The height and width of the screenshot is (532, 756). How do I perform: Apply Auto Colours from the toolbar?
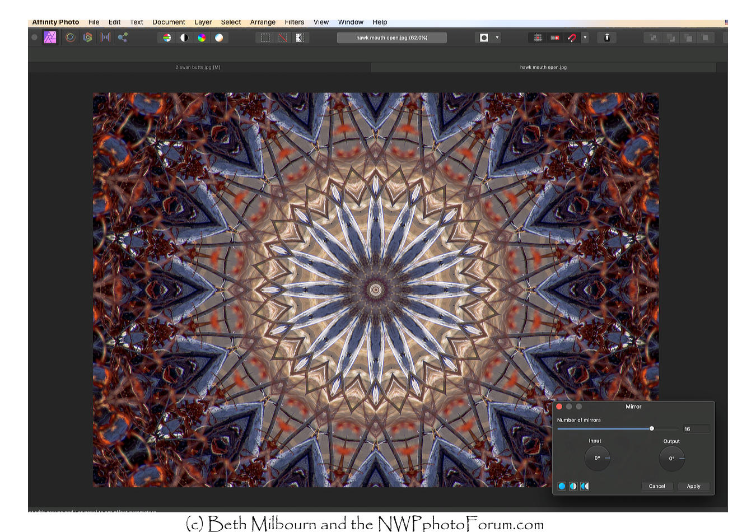pos(202,38)
